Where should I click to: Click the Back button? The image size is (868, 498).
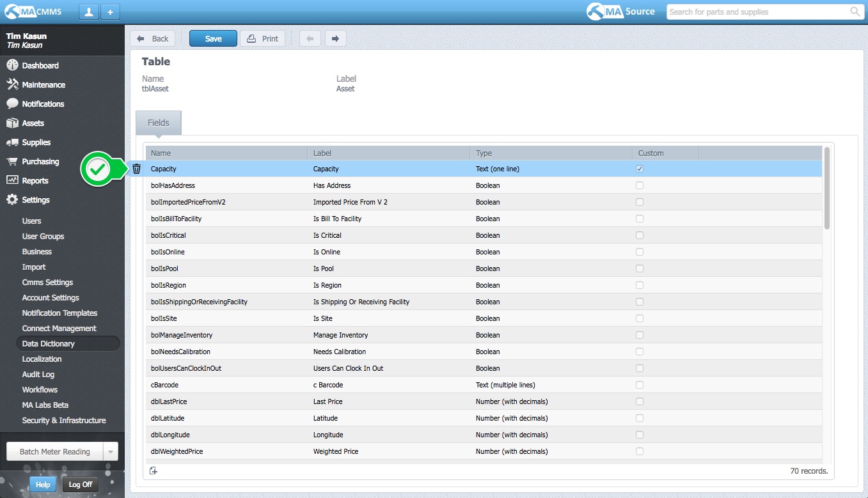coord(152,38)
